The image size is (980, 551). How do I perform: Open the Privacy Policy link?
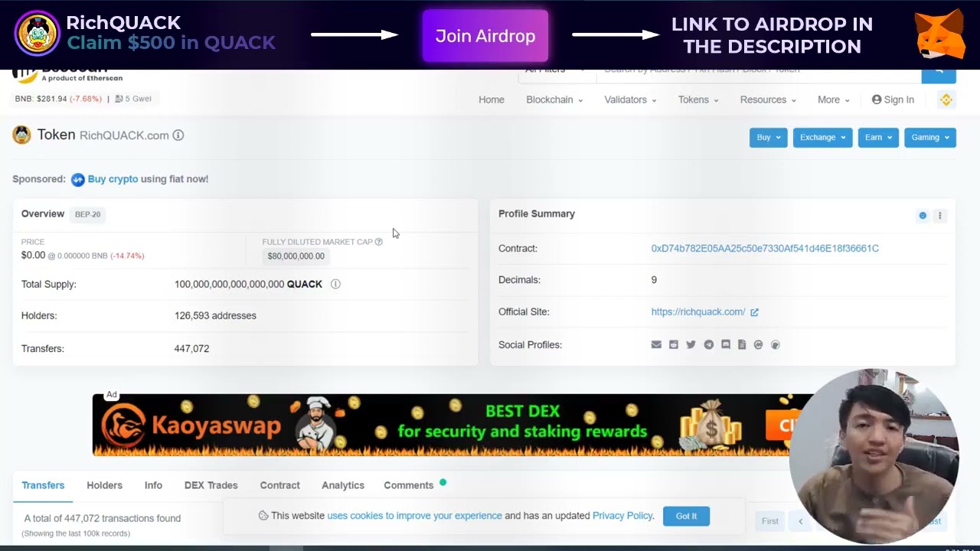coord(622,516)
